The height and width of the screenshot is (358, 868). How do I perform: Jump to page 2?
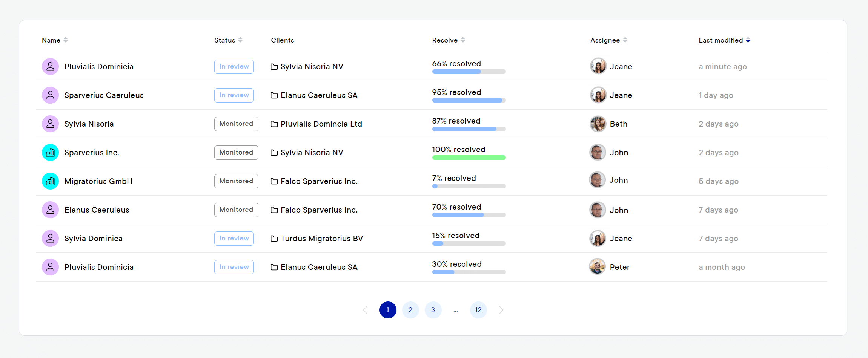coord(410,310)
